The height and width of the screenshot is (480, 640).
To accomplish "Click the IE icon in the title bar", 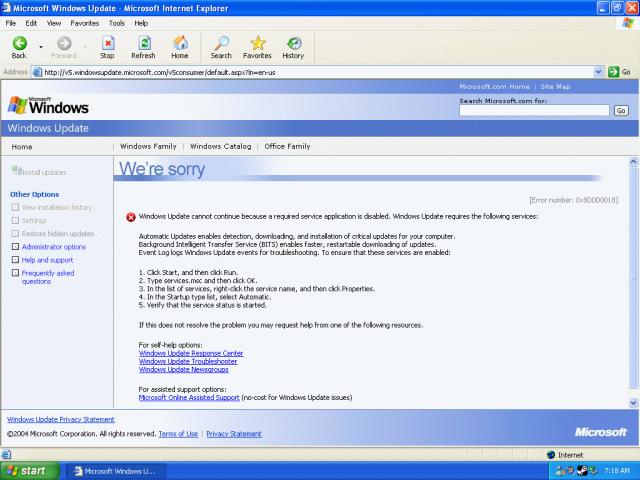I will click(x=6, y=7).
